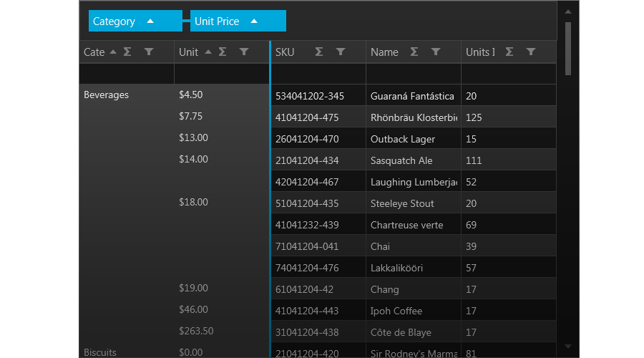This screenshot has height=358, width=644.
Task: Select units cell 52 for Laughing Lumberjack
Action: tap(509, 182)
